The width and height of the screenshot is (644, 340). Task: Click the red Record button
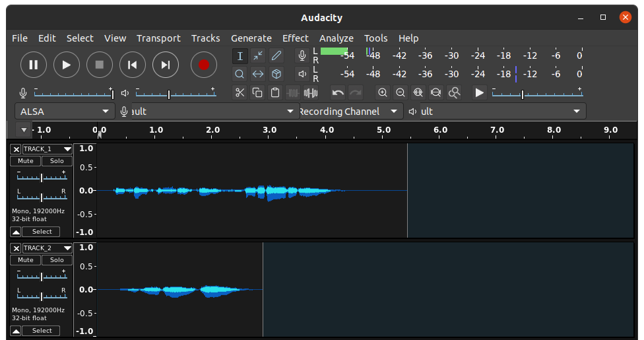204,65
